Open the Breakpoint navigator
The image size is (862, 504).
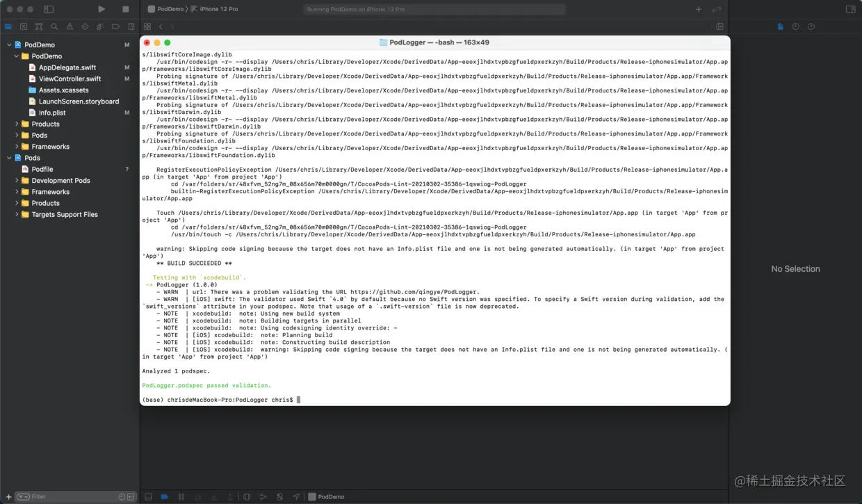coord(115,26)
